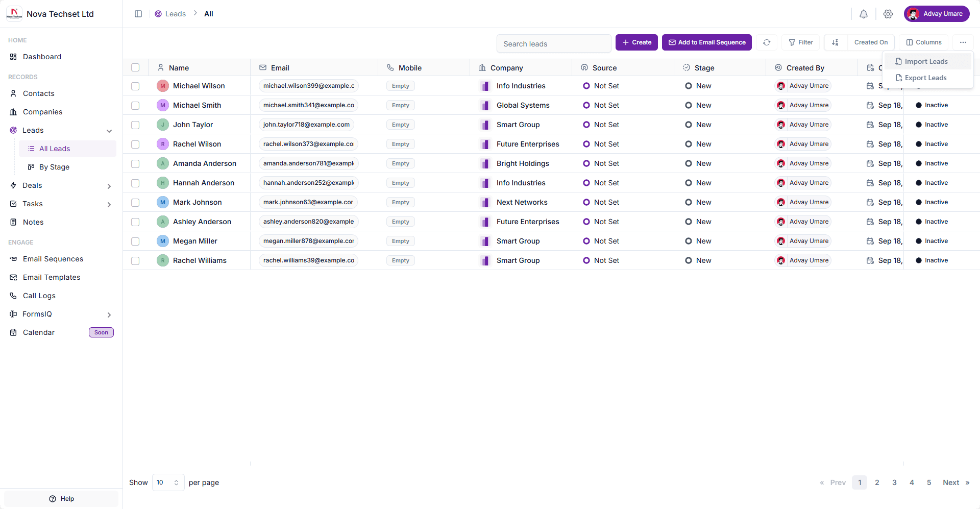Screen dimensions: 980x509
Task: Open the rows per page dropdown
Action: coord(168,482)
